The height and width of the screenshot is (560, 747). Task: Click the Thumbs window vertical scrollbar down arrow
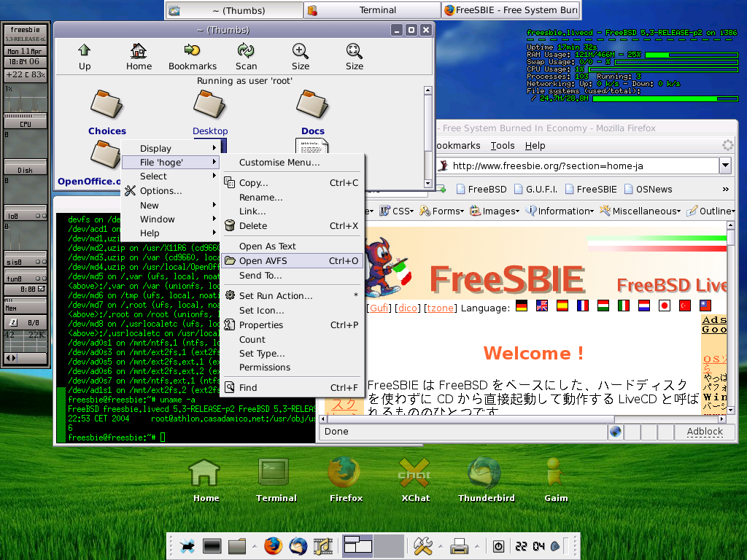coord(427,183)
